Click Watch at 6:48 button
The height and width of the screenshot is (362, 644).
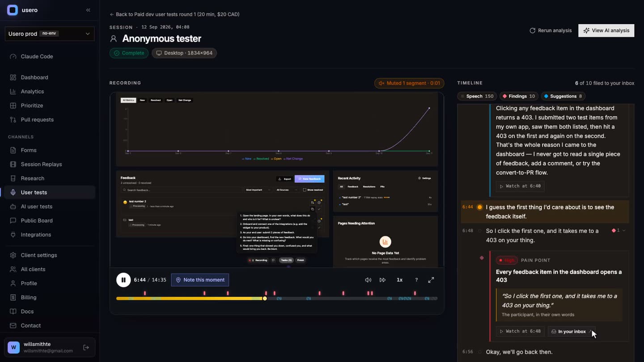pyautogui.click(x=520, y=331)
